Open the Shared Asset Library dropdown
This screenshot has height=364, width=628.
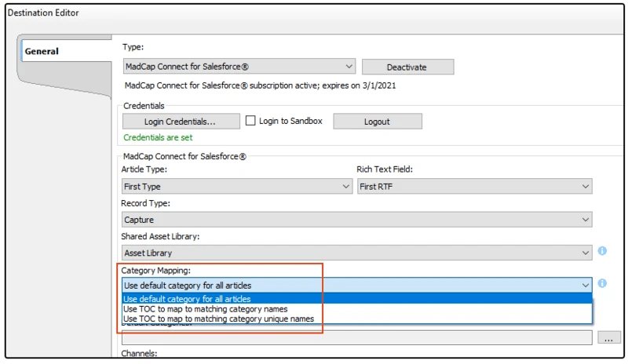point(357,253)
